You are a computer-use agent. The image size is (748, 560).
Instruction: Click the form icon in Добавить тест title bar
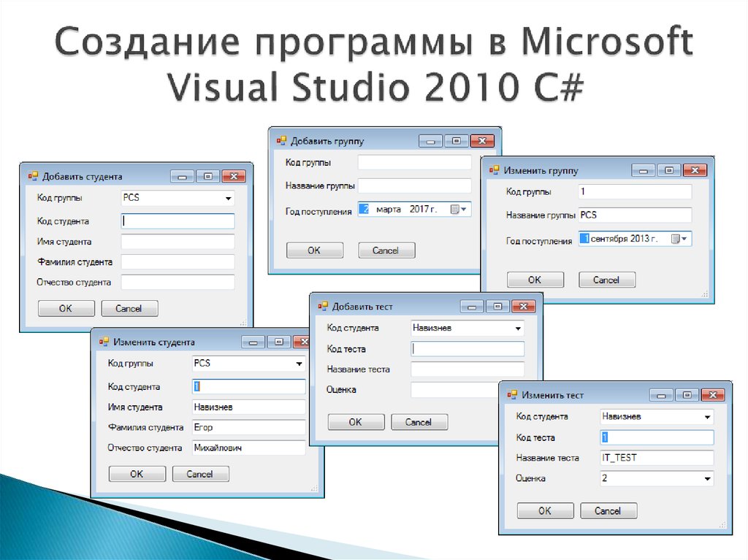(322, 306)
